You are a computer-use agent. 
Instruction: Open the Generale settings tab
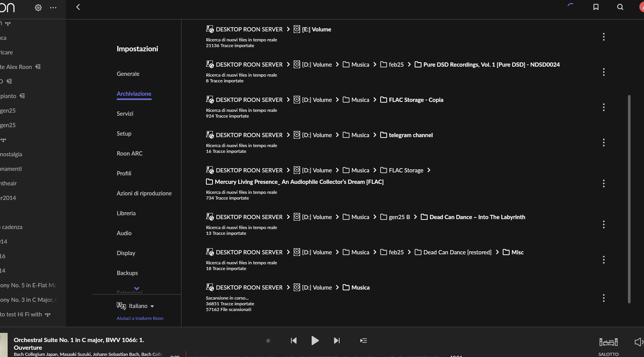(x=128, y=74)
